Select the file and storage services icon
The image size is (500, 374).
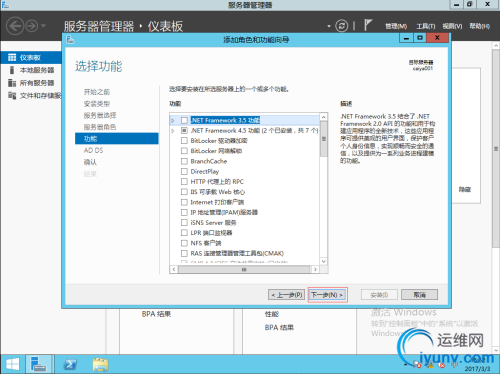[12, 96]
